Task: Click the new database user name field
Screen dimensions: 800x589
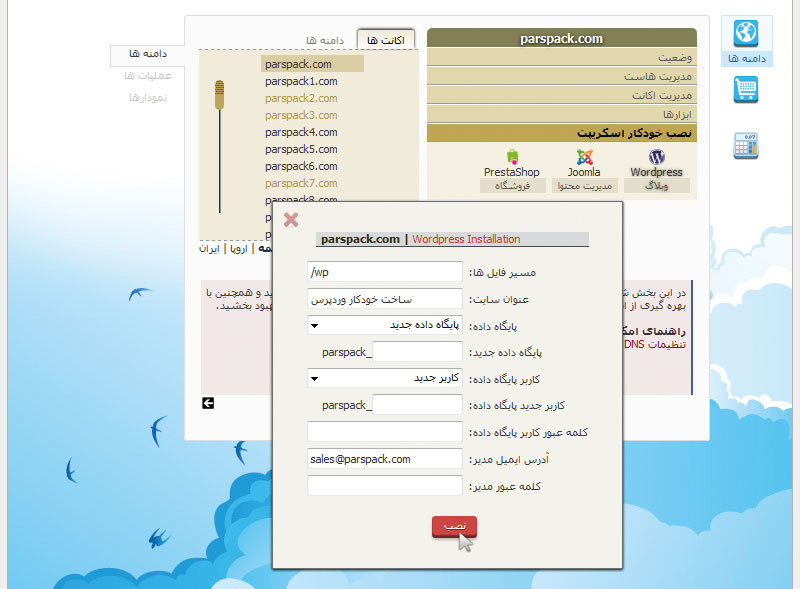Action: coord(417,405)
